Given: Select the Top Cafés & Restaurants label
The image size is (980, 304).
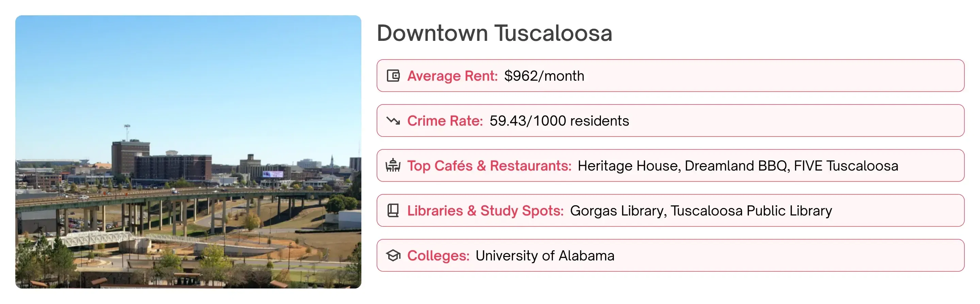Looking at the screenshot, I should 489,166.
